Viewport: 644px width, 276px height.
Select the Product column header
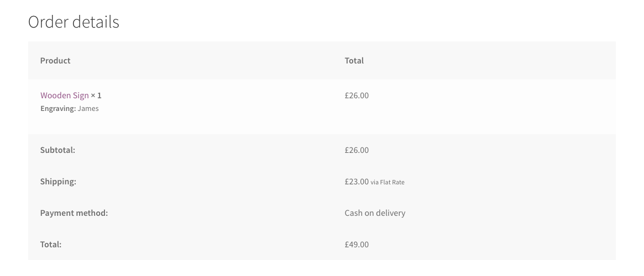(x=55, y=61)
